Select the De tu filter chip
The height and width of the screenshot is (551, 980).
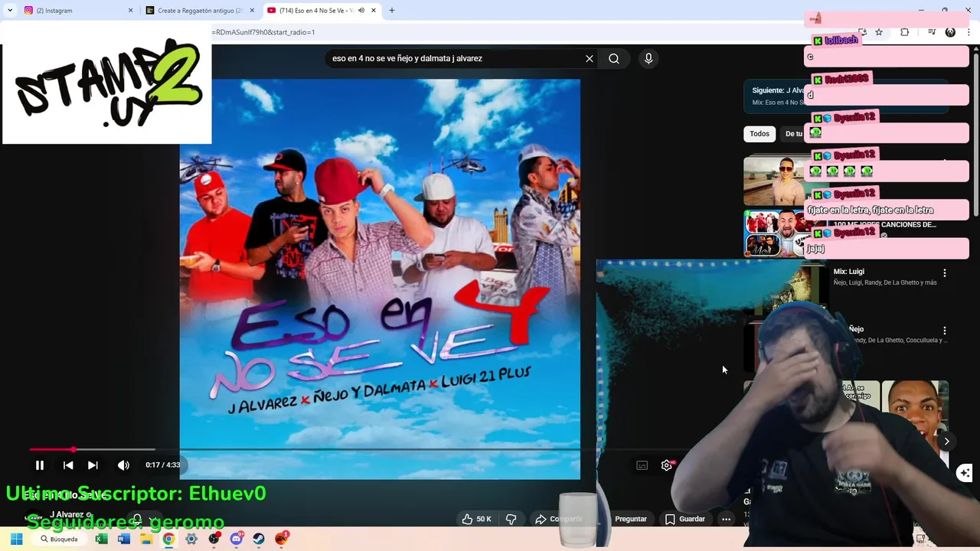[794, 134]
